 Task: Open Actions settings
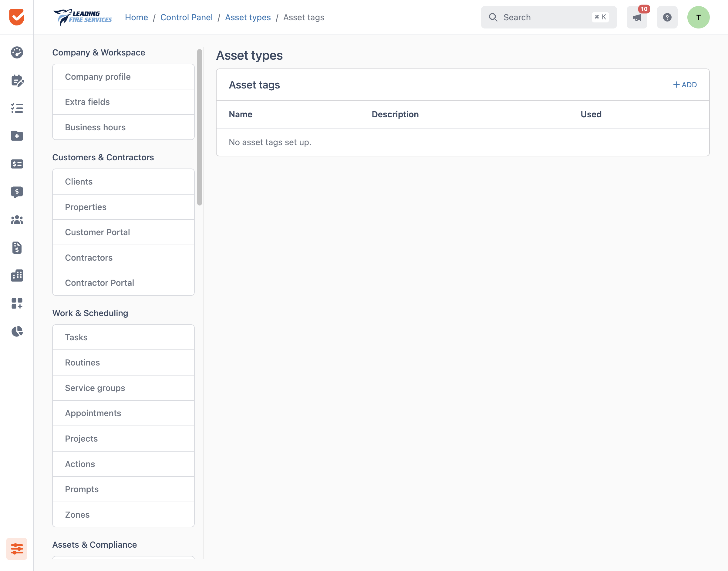123,464
